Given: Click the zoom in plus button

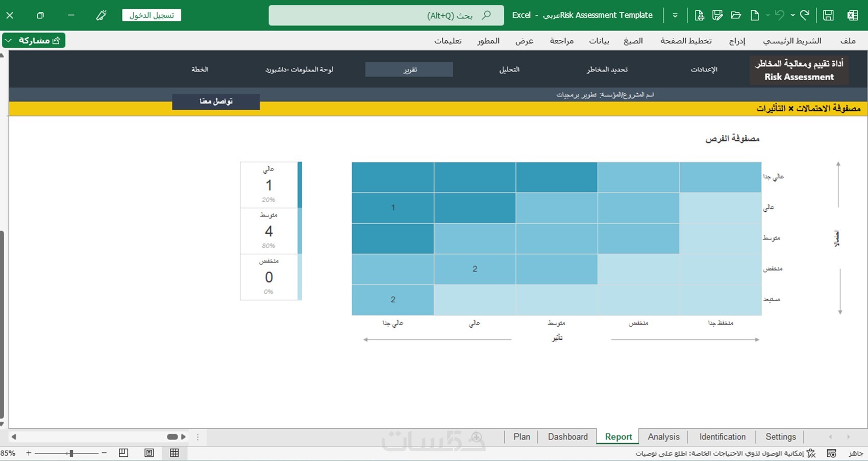Looking at the screenshot, I should pyautogui.click(x=29, y=453).
